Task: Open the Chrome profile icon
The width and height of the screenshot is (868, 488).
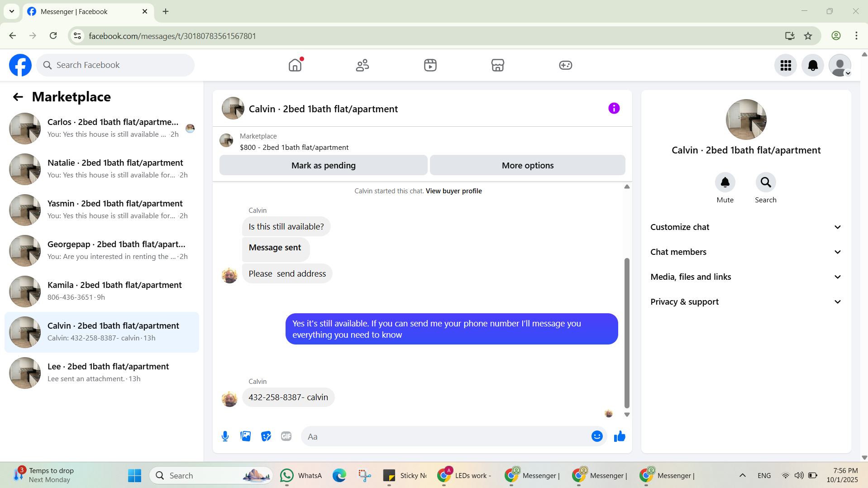Action: [836, 36]
